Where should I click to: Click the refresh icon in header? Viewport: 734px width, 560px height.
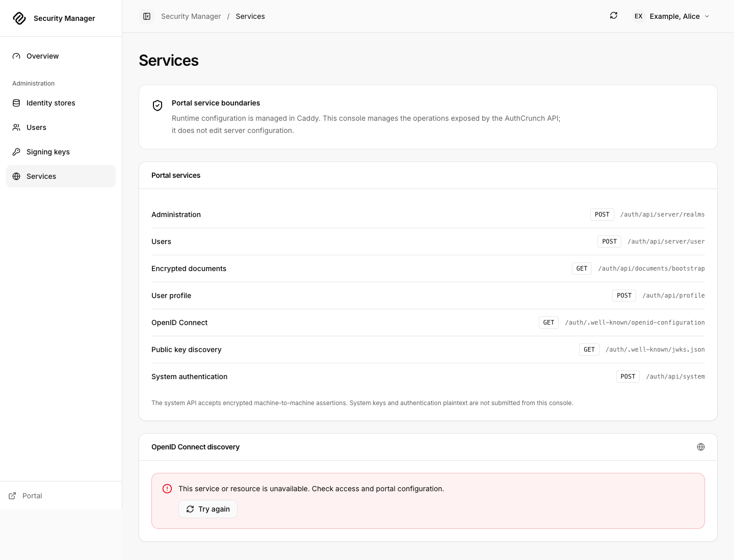[614, 16]
